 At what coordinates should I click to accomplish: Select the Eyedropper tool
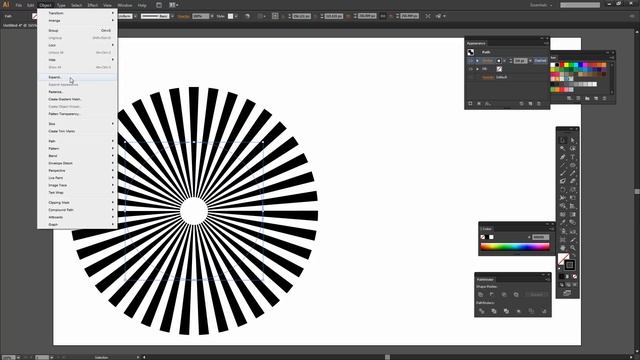pos(563,222)
